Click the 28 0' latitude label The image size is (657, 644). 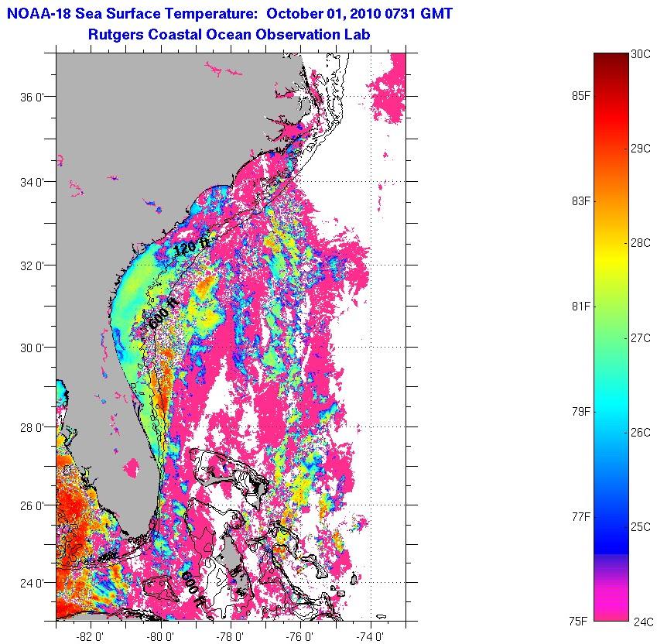[33, 428]
